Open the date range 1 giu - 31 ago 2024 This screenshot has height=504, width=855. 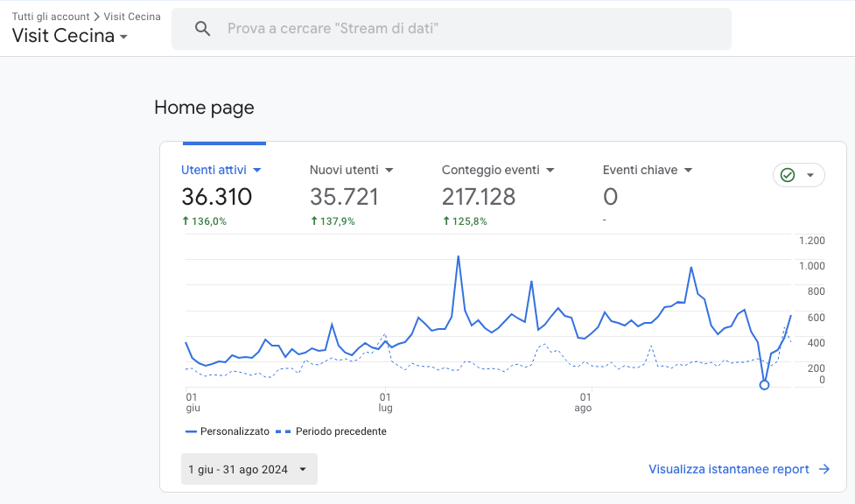(249, 469)
